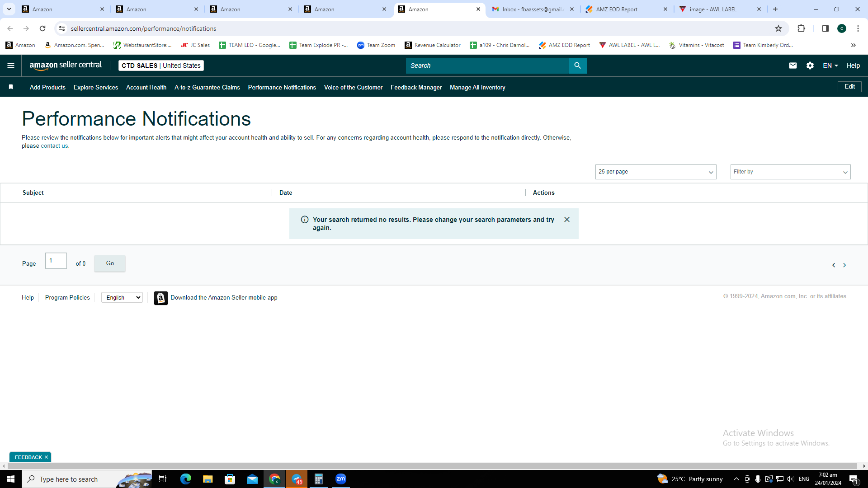Screen dimensions: 868x488
Task: Open the JC Sales bookmark
Action: pyautogui.click(x=195, y=45)
